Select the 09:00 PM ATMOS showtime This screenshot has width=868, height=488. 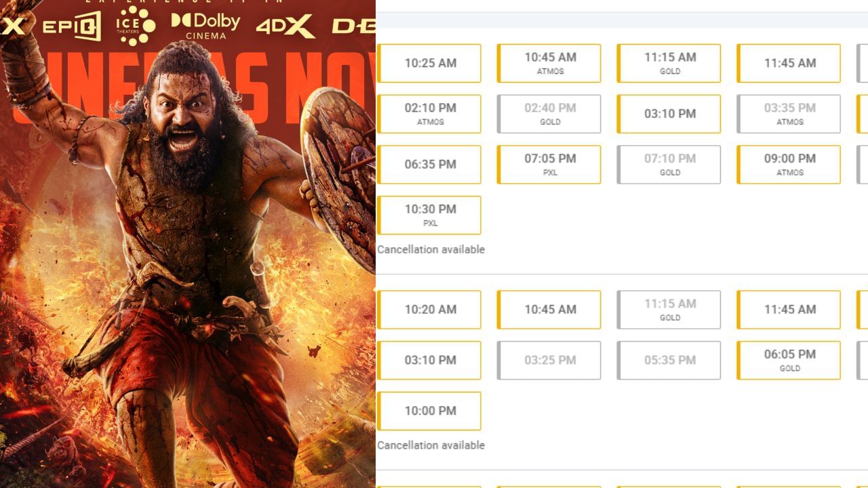[789, 165]
